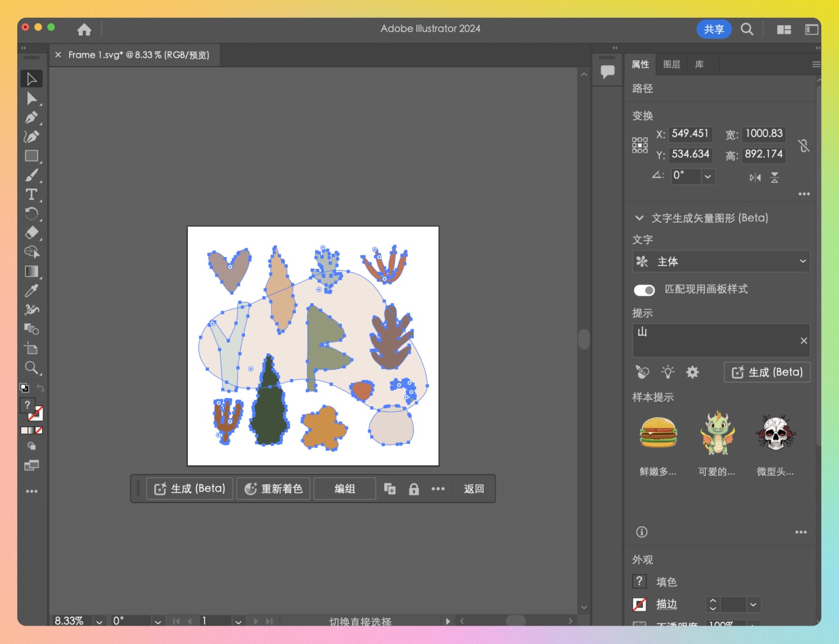Select the Zoom tool magnifier
Screen dimensions: 839x644
[x=32, y=368]
